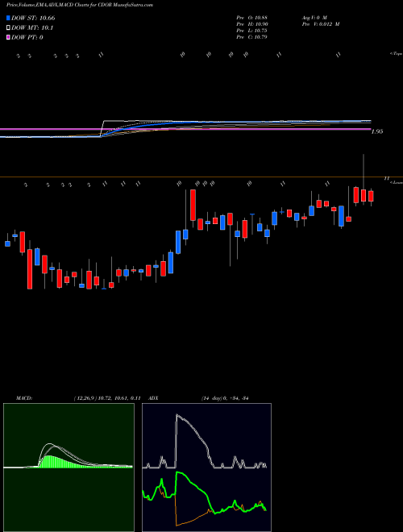Click the 'Pre L: 10.75' low value
403x532 pixels.
[252, 31]
